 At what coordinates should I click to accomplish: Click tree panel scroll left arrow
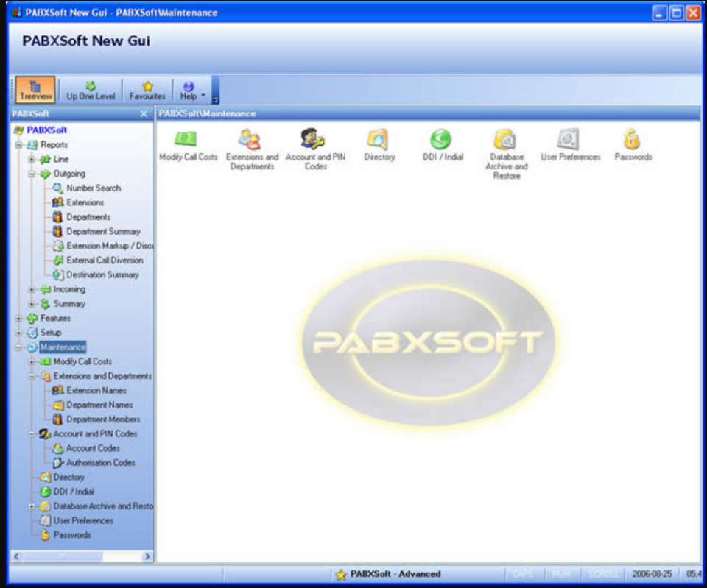16,556
